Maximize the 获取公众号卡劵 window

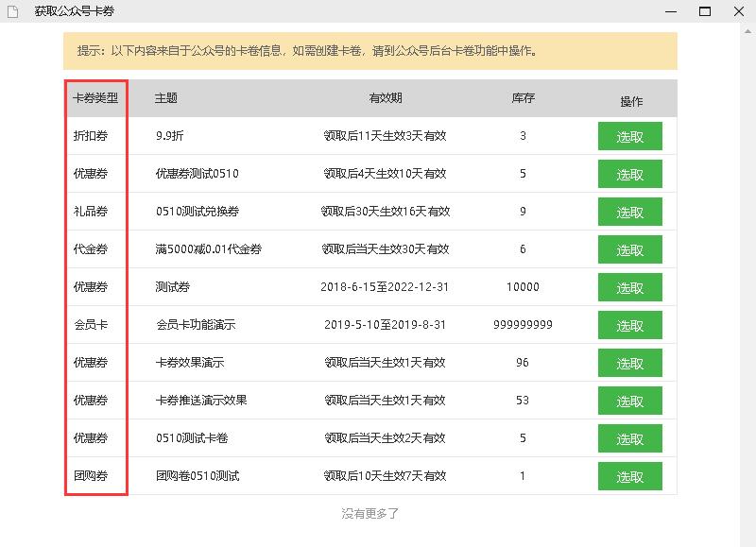click(705, 11)
